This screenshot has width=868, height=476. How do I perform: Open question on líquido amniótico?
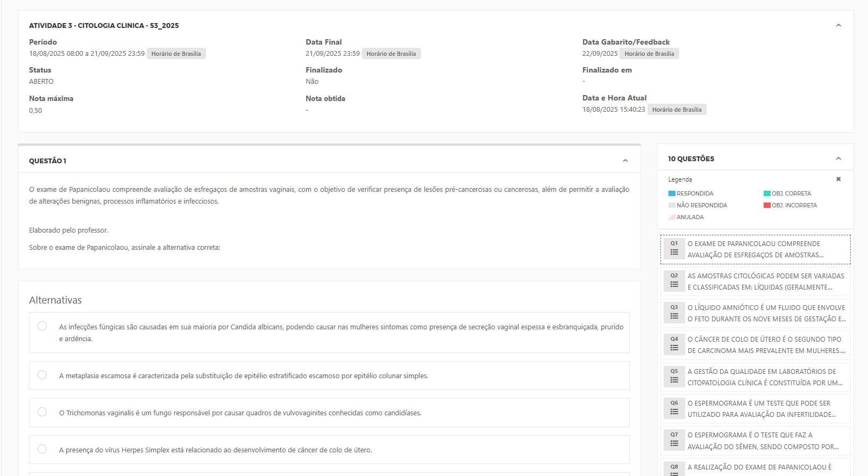click(765, 313)
